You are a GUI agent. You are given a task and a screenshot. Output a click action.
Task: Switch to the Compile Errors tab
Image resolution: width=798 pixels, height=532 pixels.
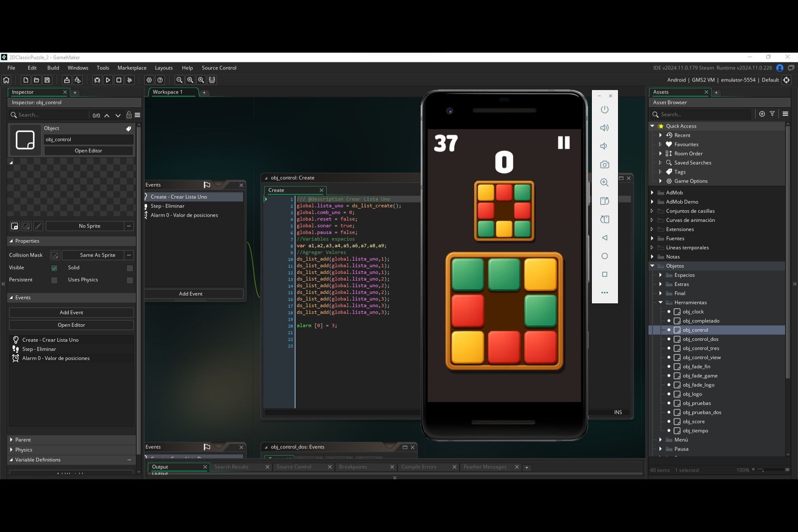click(x=419, y=467)
